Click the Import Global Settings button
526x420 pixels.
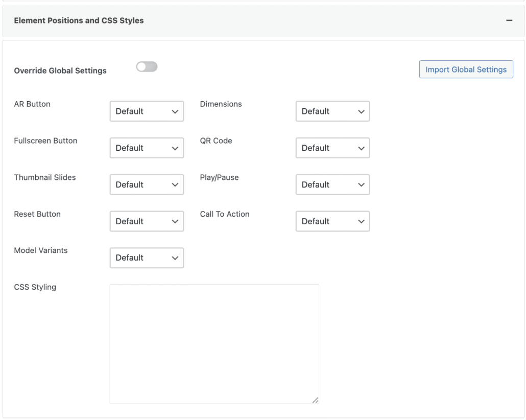466,69
